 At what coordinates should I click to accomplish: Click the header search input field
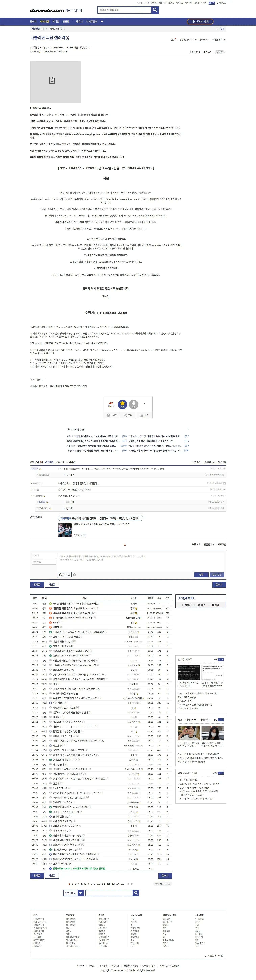[x=124, y=10]
